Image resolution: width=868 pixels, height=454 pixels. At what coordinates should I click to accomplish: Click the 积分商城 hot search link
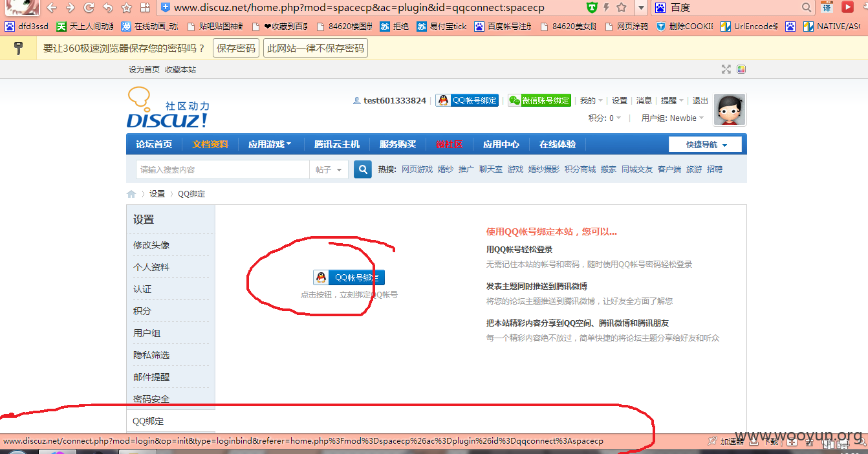[x=580, y=169]
